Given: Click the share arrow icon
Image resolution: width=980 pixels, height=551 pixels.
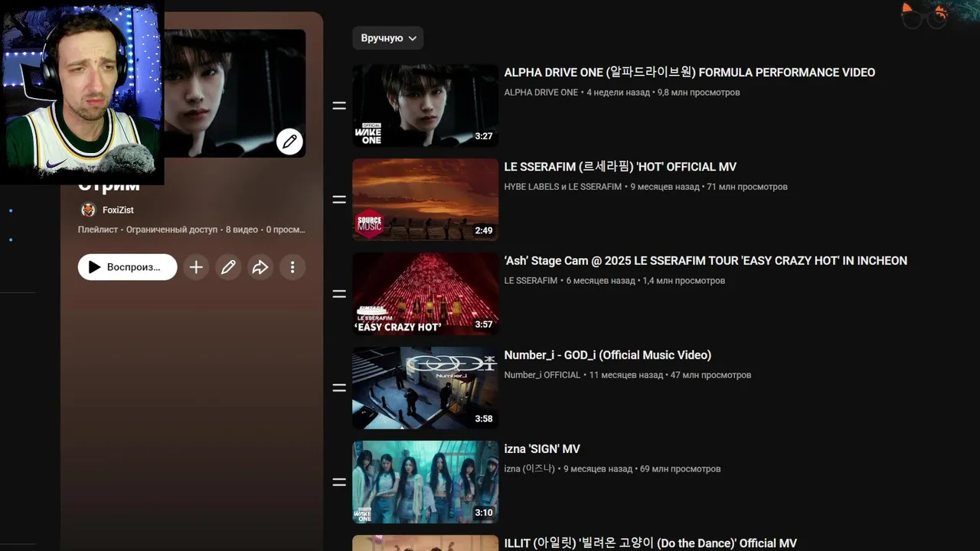Looking at the screenshot, I should coord(260,267).
